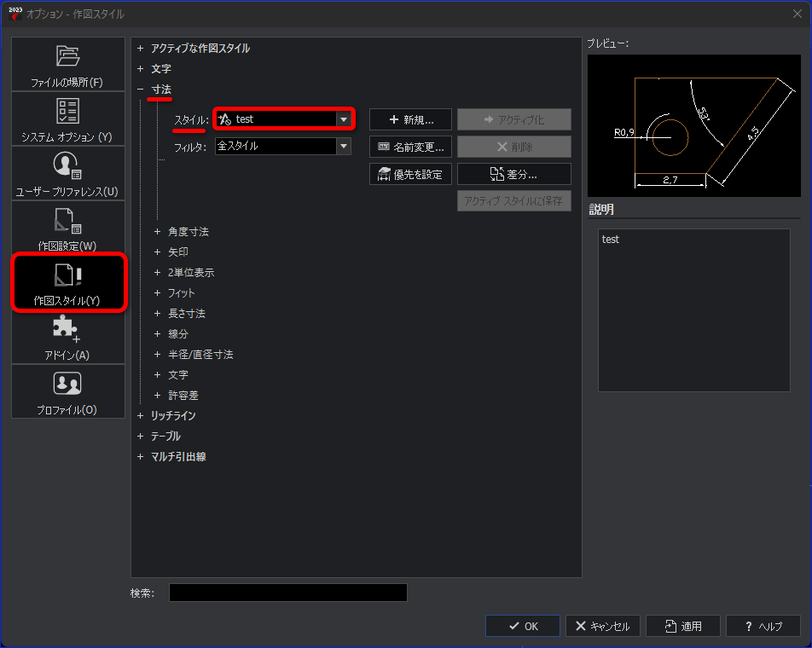This screenshot has height=648, width=812.
Task: Expand 矢印 node
Action: point(158,252)
